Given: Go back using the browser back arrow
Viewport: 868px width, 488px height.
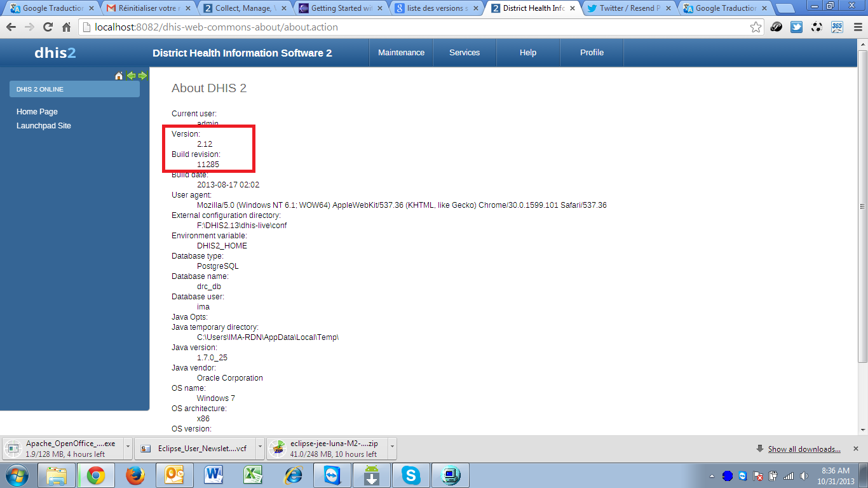Looking at the screenshot, I should [11, 27].
